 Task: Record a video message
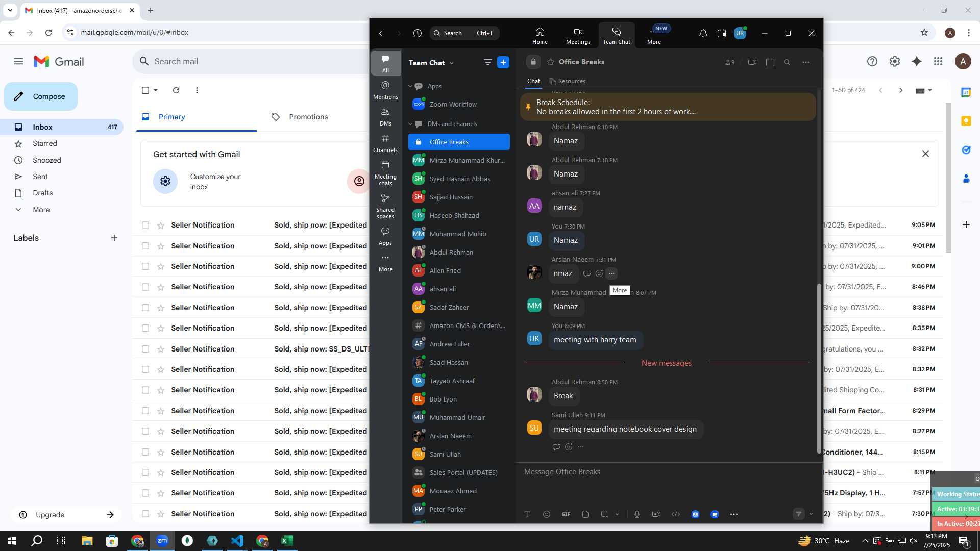pyautogui.click(x=656, y=514)
